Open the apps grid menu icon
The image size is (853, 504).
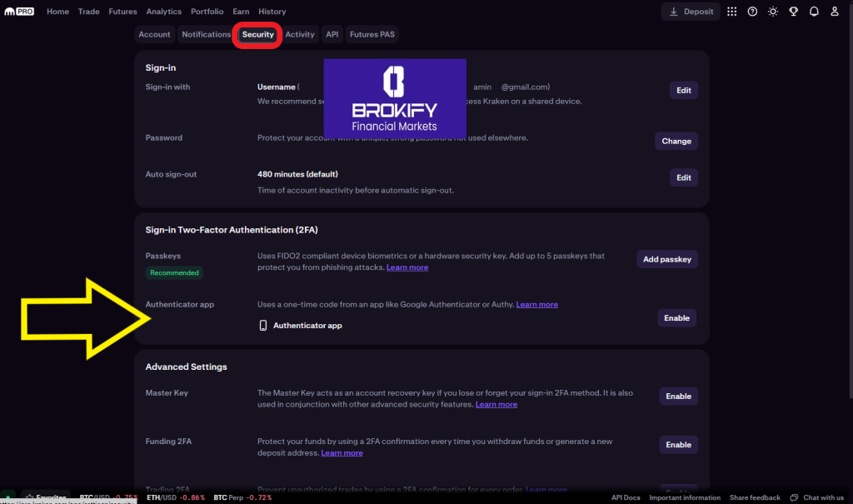point(731,12)
